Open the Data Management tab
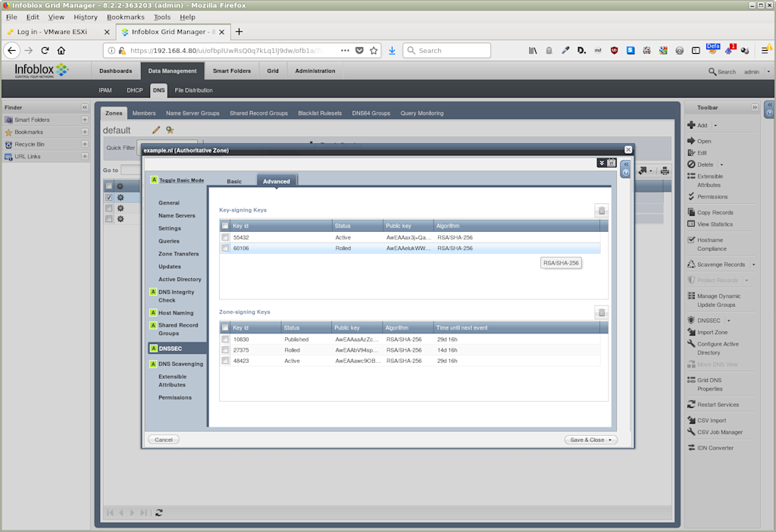 (x=172, y=70)
